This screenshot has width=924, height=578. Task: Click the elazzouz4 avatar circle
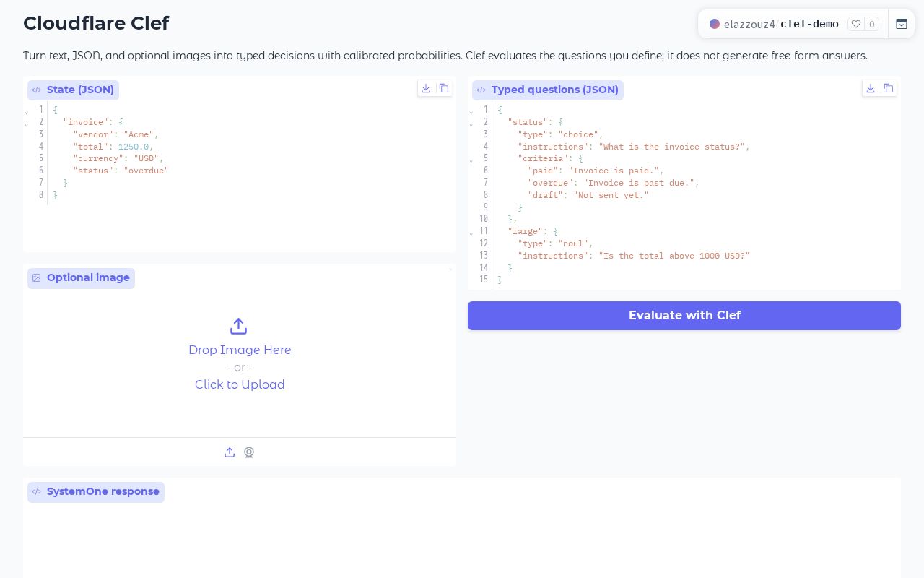[x=715, y=24]
